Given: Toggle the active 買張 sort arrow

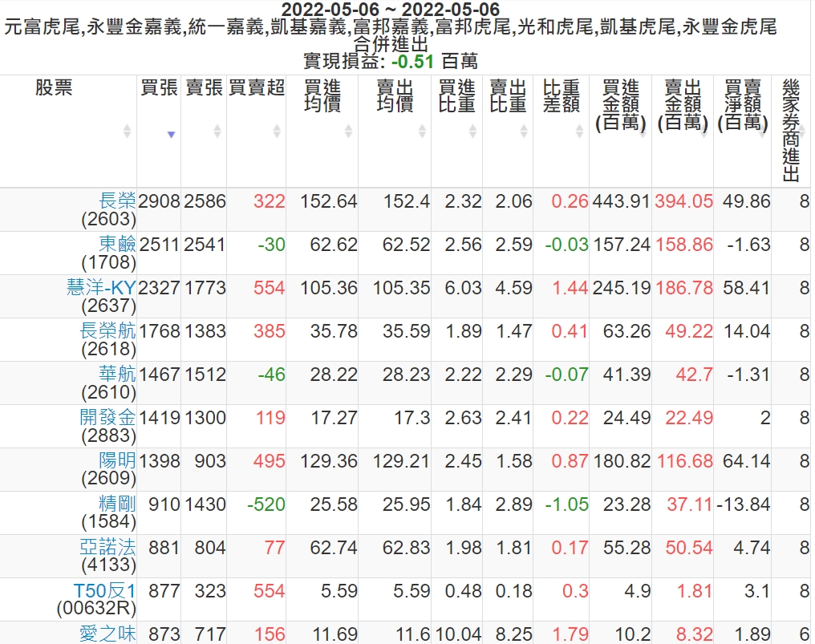Looking at the screenshot, I should coord(171,134).
